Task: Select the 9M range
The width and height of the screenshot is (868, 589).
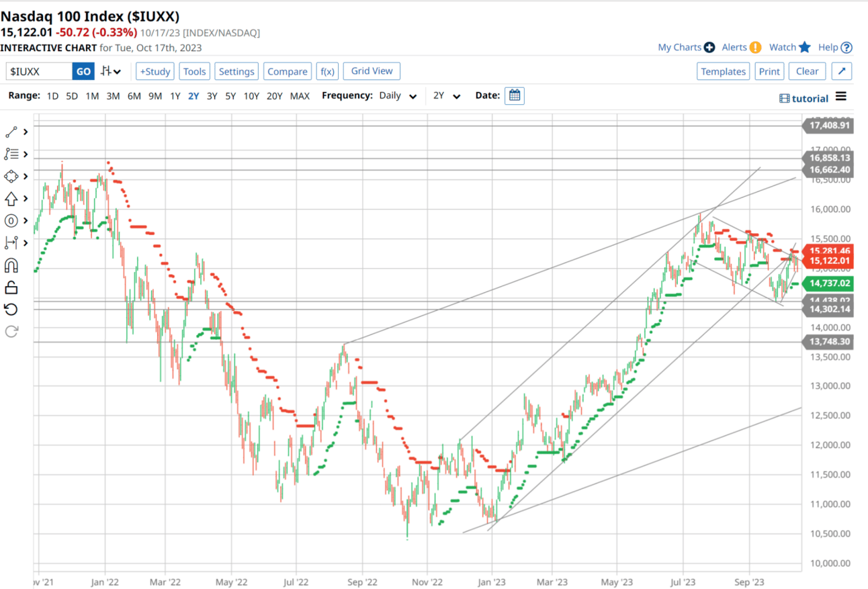Action: [x=155, y=96]
